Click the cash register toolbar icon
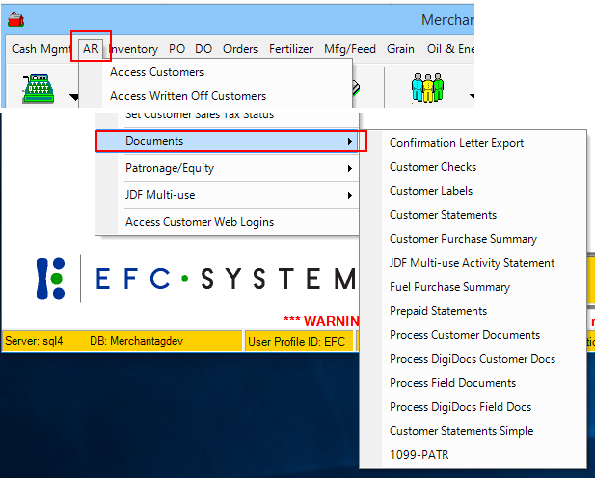 (x=40, y=89)
